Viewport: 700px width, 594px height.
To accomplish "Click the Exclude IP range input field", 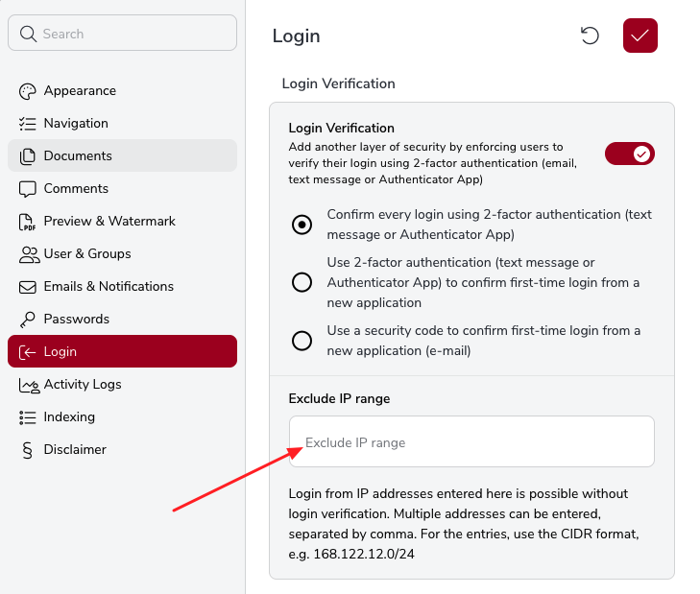I will coord(471,442).
